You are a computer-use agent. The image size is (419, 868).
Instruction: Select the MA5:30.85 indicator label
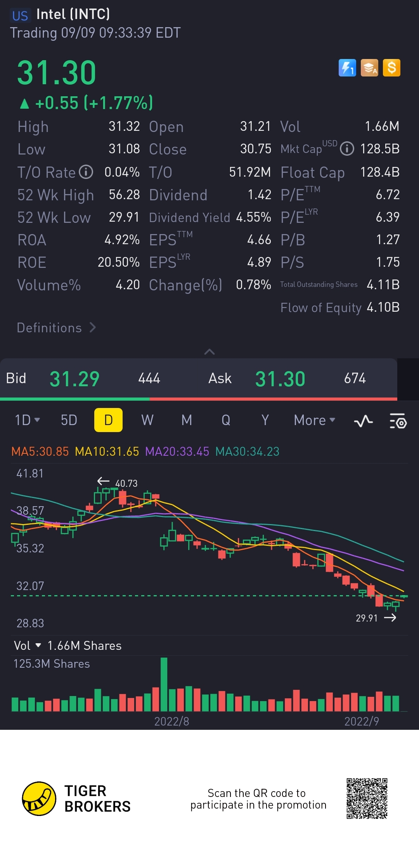pos(40,451)
